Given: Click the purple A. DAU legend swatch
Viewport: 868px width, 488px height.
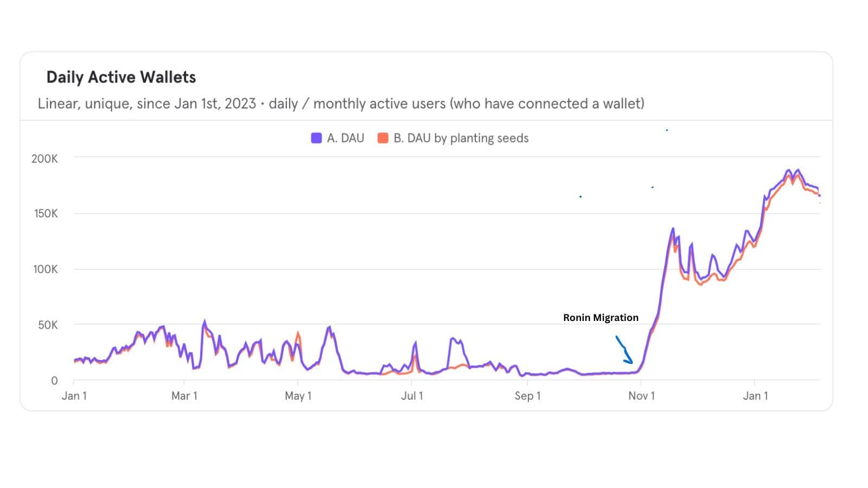Looking at the screenshot, I should (x=316, y=138).
